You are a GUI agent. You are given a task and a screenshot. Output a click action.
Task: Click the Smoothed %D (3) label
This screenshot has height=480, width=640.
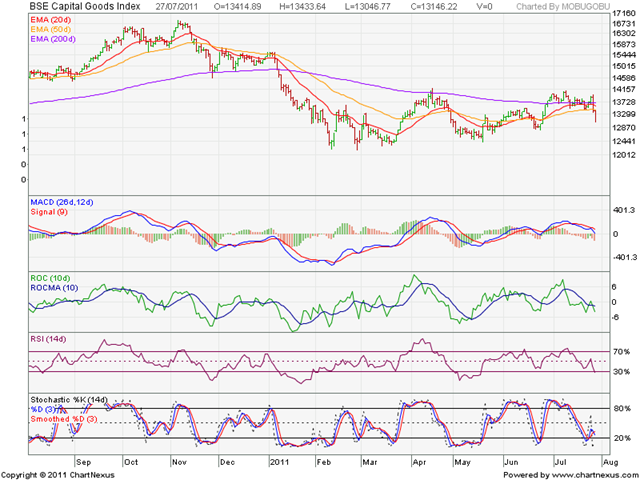coord(64,419)
